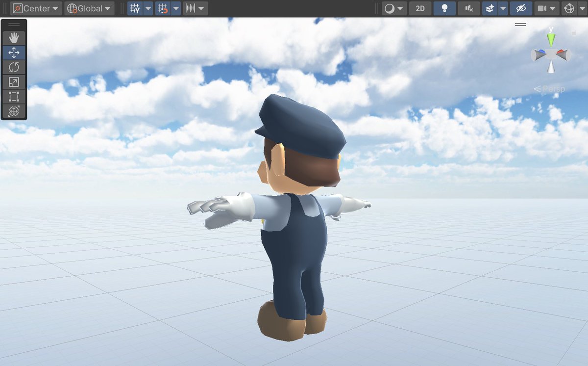Toggle grid snapping magnet button

tap(163, 8)
